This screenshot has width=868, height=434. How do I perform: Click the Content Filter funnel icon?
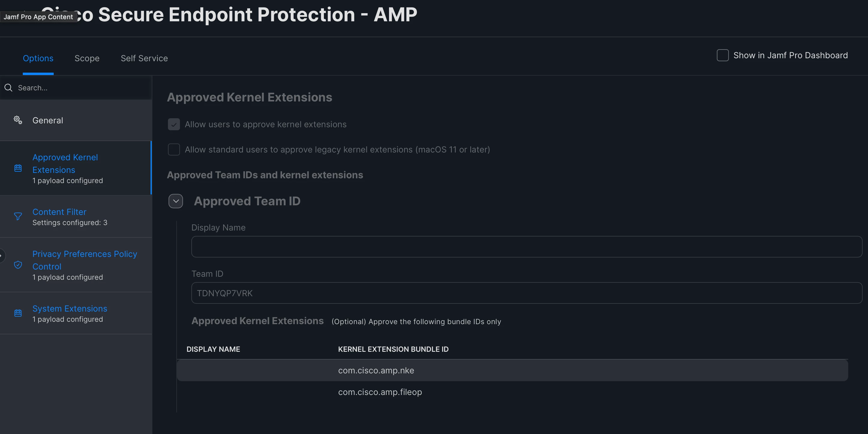[18, 216]
